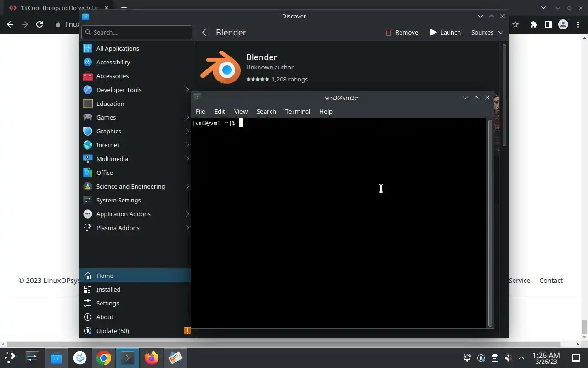This screenshot has width=588, height=368.
Task: Open System Settings category icon
Action: pos(88,200)
